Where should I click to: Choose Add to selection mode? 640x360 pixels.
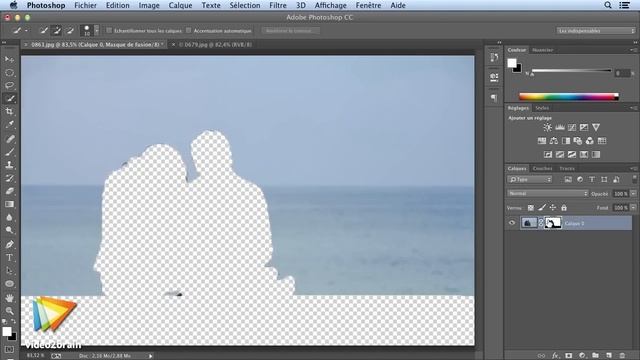tap(57, 30)
